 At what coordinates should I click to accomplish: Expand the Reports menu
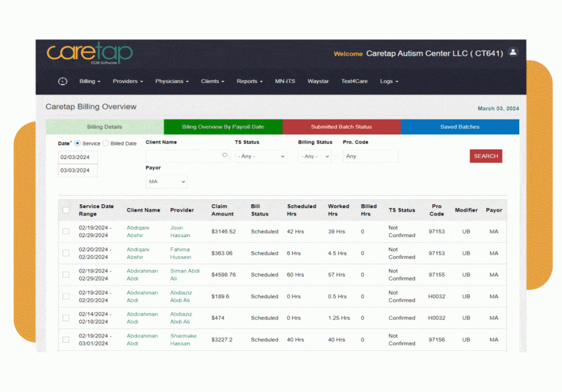[250, 81]
